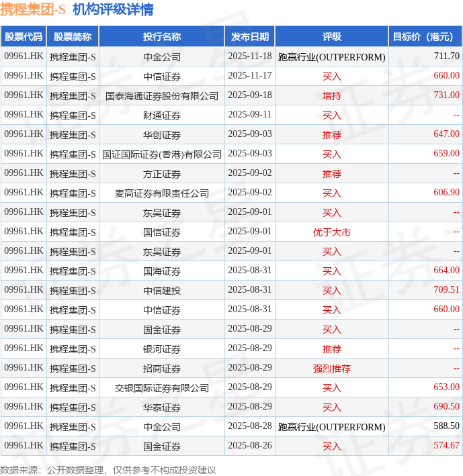Select the 强烈推荐 rating
463x476 pixels.
coord(332,368)
